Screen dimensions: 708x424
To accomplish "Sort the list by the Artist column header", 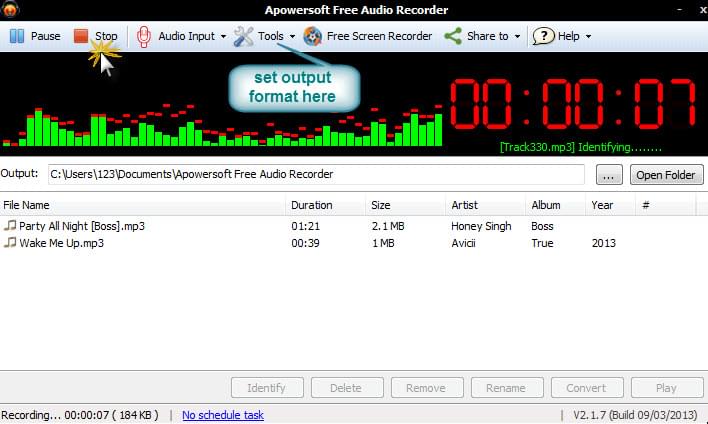I will click(464, 205).
